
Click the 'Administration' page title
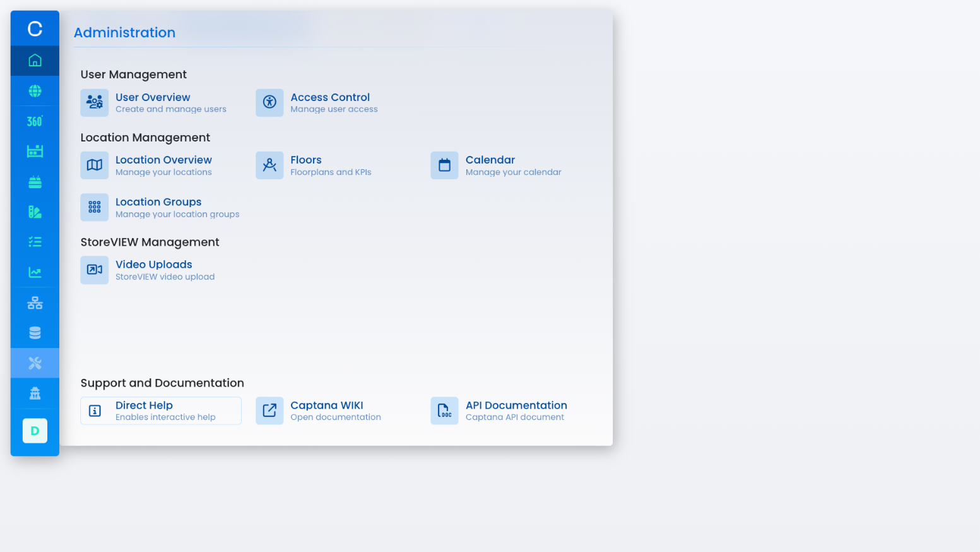pos(124,33)
